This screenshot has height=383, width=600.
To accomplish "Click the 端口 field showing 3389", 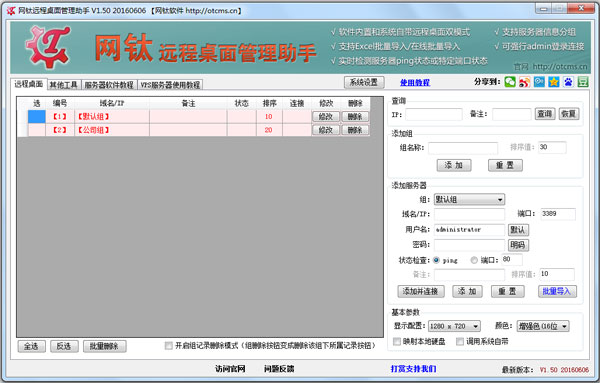I will (x=558, y=214).
